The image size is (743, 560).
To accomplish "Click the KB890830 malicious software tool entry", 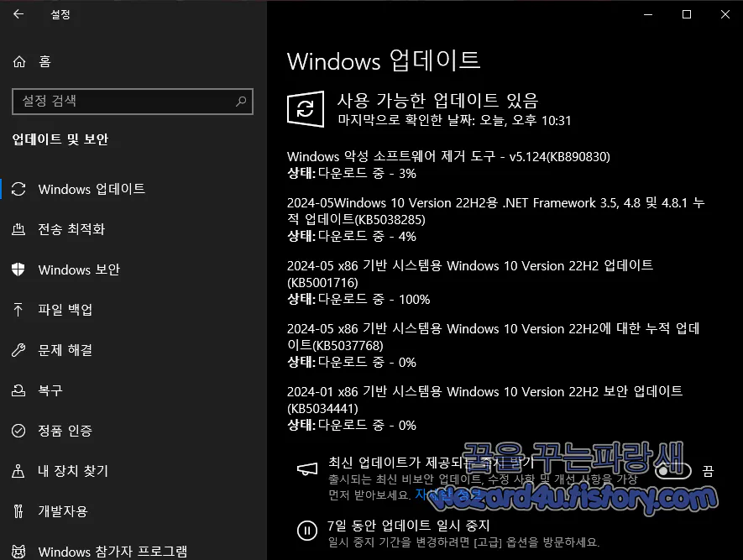I will click(x=448, y=156).
